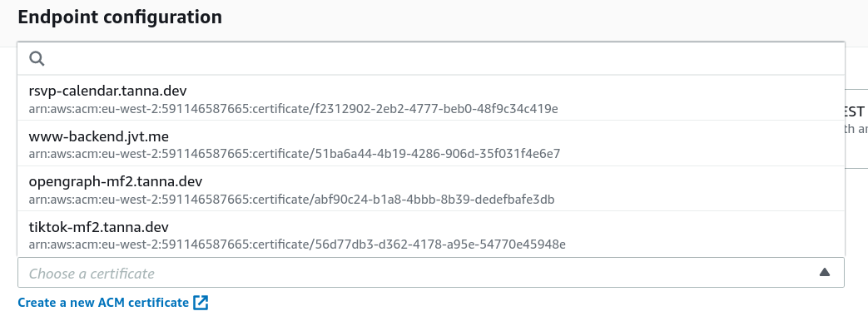
Task: Select the partially visible REST option tile
Action: coord(856,128)
